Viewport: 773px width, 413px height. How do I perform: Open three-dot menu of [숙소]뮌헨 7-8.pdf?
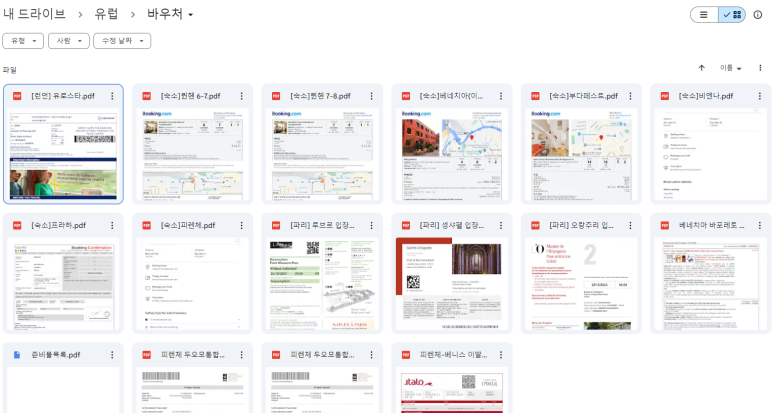point(371,96)
